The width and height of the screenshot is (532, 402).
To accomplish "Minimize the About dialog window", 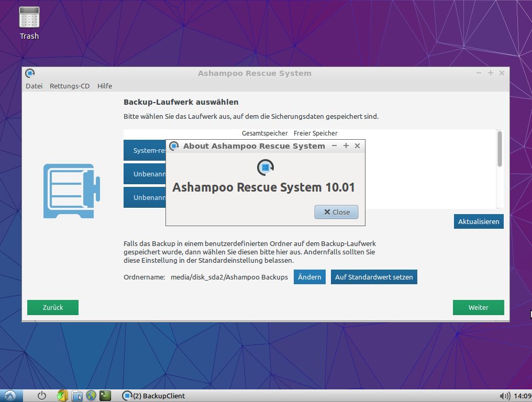I will 334,146.
